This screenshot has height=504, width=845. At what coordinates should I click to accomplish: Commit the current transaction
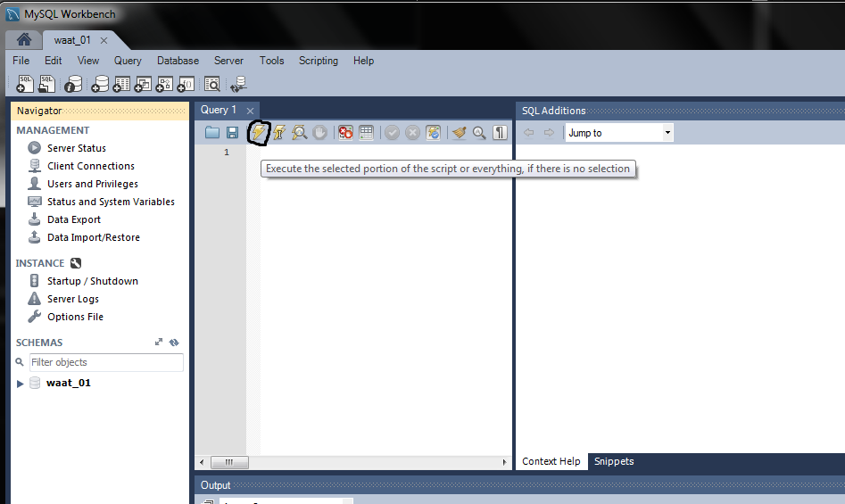click(x=392, y=132)
